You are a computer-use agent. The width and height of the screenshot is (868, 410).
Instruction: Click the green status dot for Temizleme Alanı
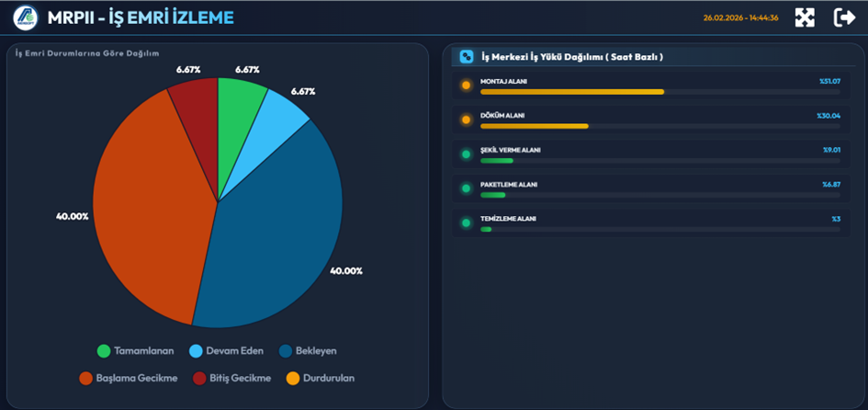click(x=466, y=222)
